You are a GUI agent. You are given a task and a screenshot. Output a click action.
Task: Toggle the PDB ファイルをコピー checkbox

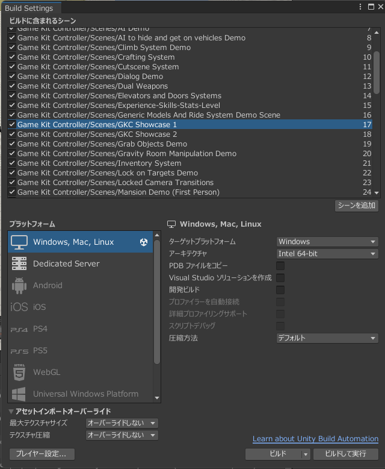click(280, 266)
